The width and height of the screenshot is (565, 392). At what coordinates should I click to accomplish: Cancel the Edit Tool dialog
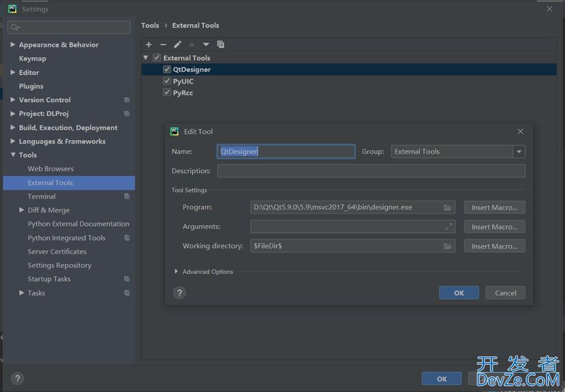[505, 293]
